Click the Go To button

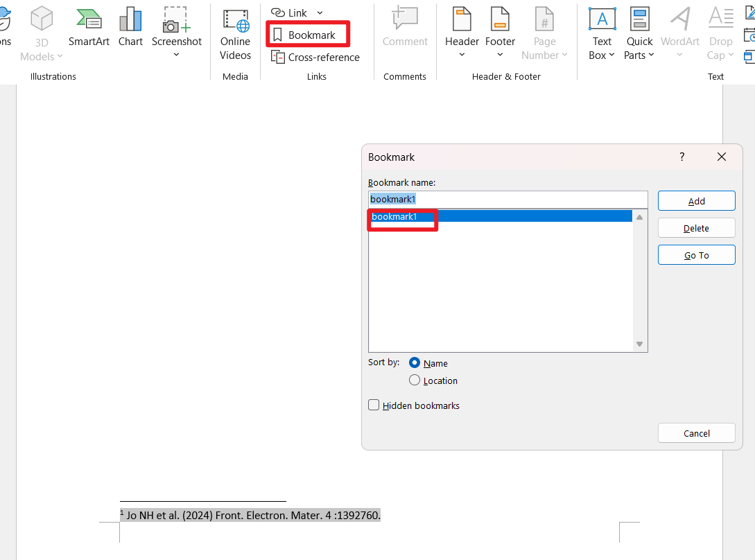tap(696, 255)
